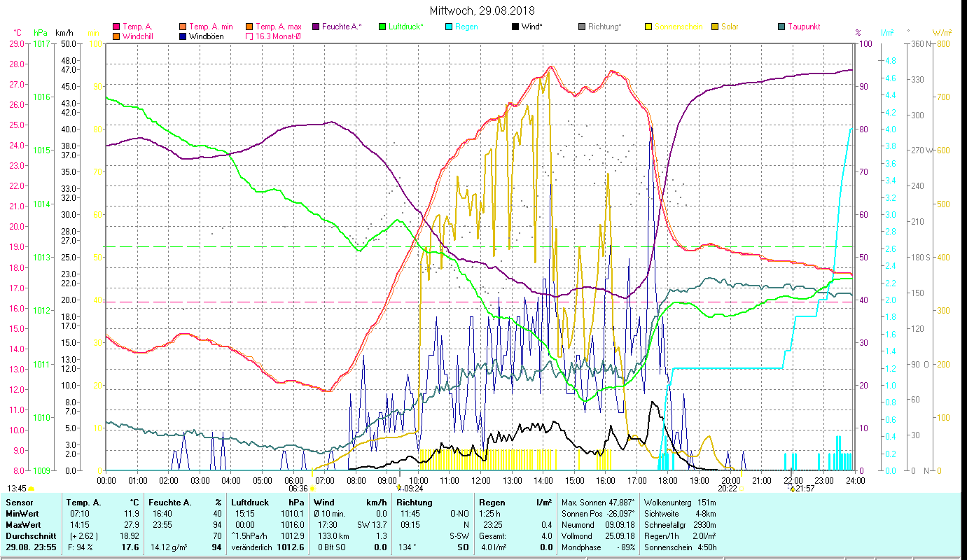Click the minimum pressure value 1010.1
Image resolution: width=967 pixels, height=560 pixels.
click(x=293, y=514)
